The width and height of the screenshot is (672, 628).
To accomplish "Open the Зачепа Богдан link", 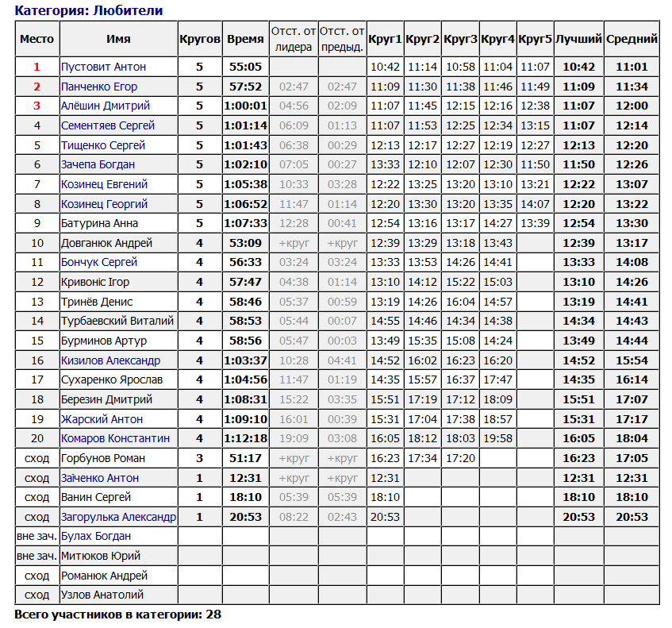I will point(98,164).
